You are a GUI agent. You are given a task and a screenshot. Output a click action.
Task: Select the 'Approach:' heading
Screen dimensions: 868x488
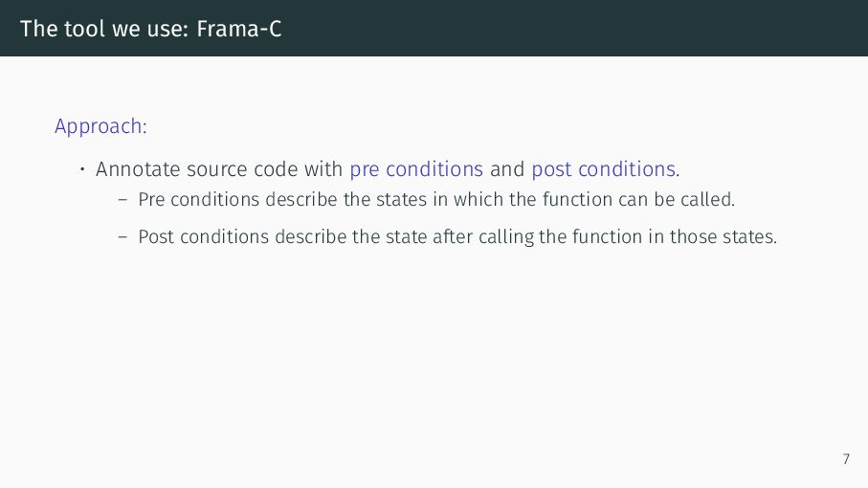(100, 126)
